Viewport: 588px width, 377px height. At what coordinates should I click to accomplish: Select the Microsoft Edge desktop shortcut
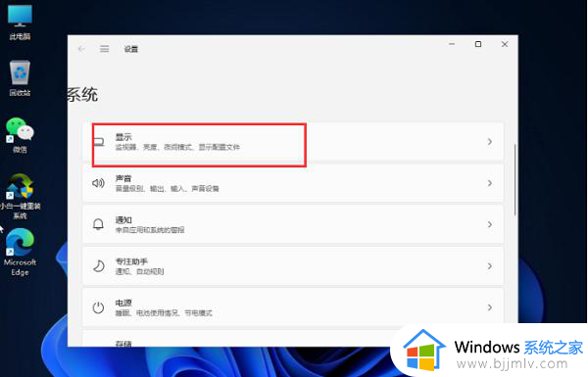(x=20, y=253)
